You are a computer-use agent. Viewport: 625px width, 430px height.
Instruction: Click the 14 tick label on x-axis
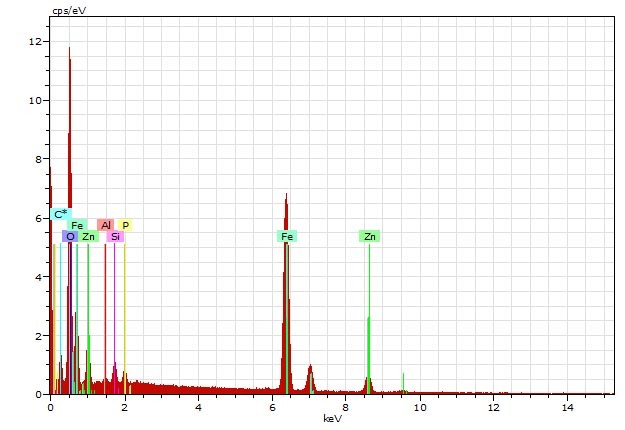pos(567,407)
